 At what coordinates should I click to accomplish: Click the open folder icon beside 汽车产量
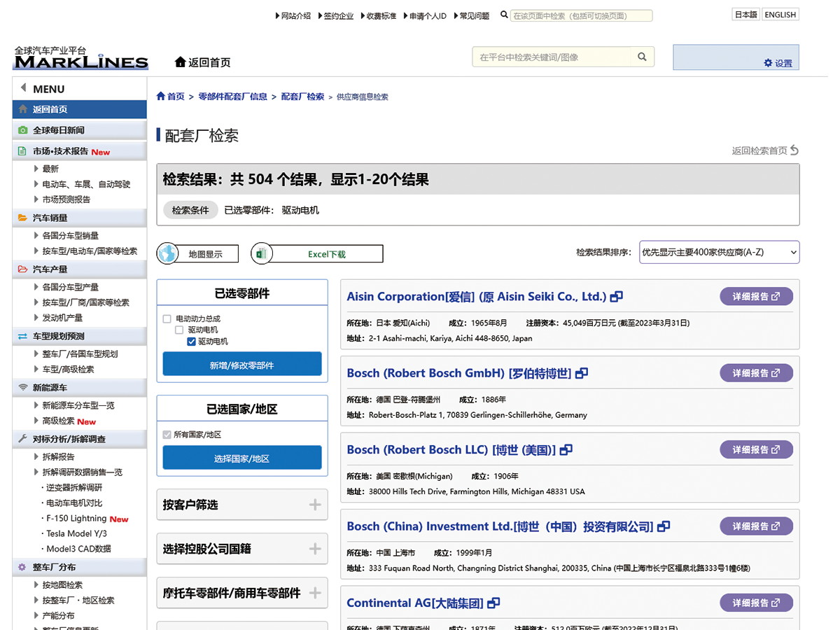click(23, 269)
